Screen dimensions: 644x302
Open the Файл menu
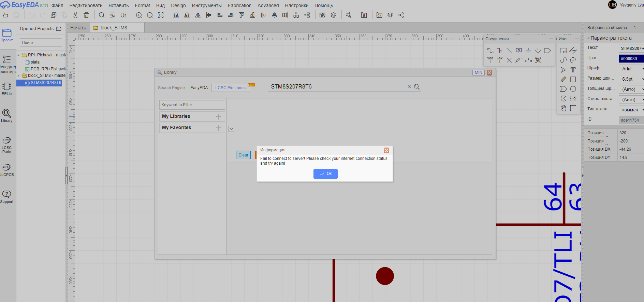pyautogui.click(x=57, y=5)
